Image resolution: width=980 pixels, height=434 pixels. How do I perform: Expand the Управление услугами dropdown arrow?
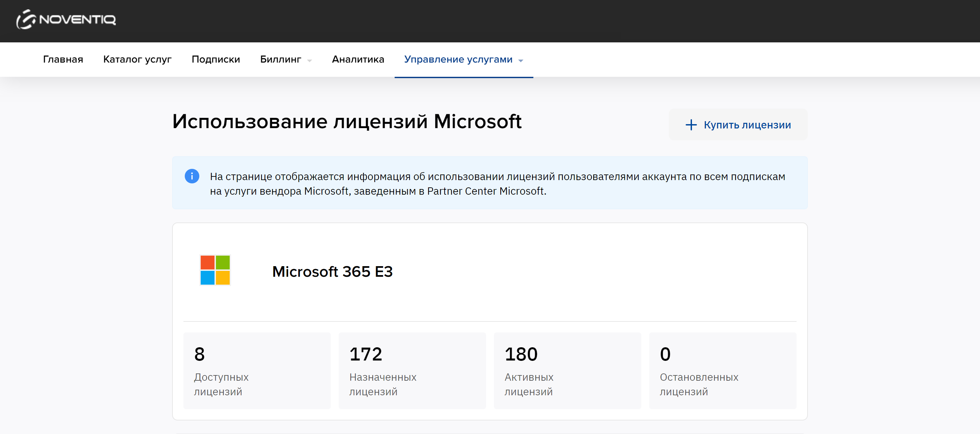[521, 61]
